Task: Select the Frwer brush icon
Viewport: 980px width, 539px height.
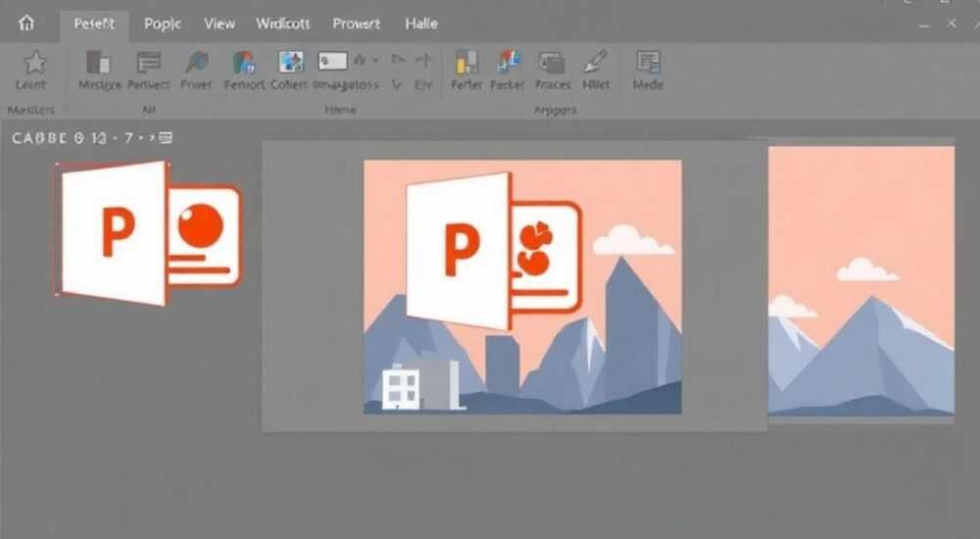Action: pyautogui.click(x=196, y=63)
